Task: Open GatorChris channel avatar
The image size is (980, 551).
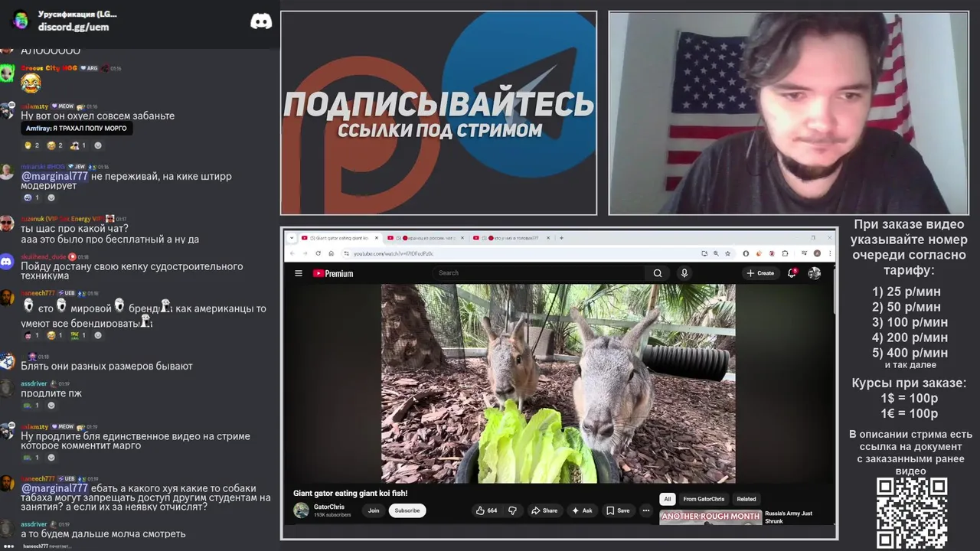Action: [x=302, y=510]
